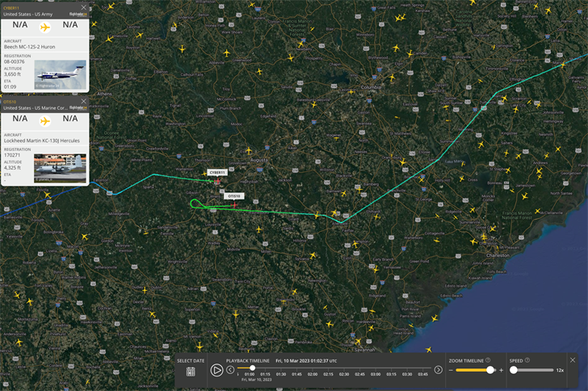Select the CYBER11 callsign label on map
The image size is (588, 391).
coord(217,173)
